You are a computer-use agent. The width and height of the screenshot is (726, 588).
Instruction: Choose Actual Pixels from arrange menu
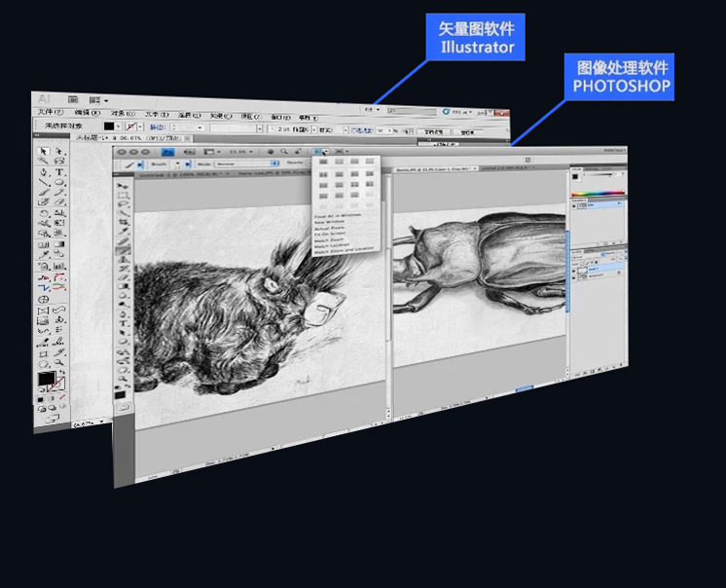(x=329, y=228)
